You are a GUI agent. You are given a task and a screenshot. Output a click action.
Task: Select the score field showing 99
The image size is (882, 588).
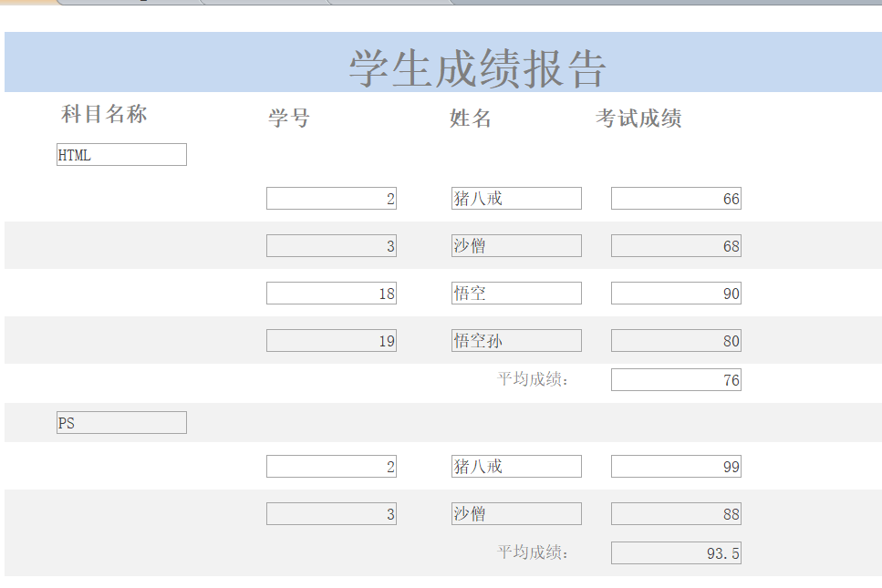676,467
